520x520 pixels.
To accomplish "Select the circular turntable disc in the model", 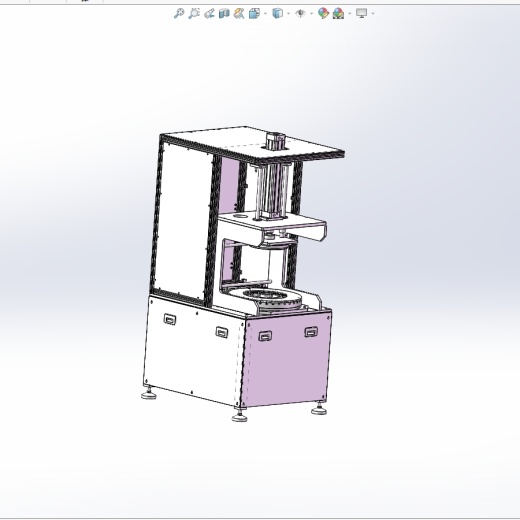I will click(265, 297).
